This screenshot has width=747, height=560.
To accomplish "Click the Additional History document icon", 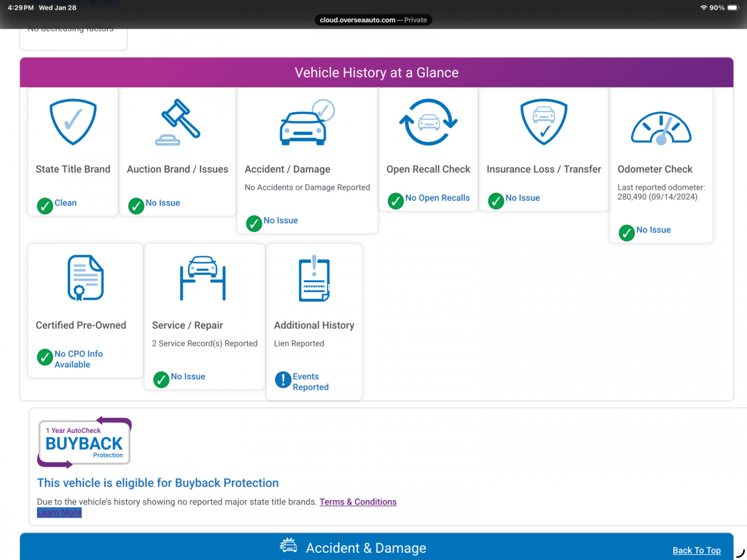I will [x=314, y=278].
